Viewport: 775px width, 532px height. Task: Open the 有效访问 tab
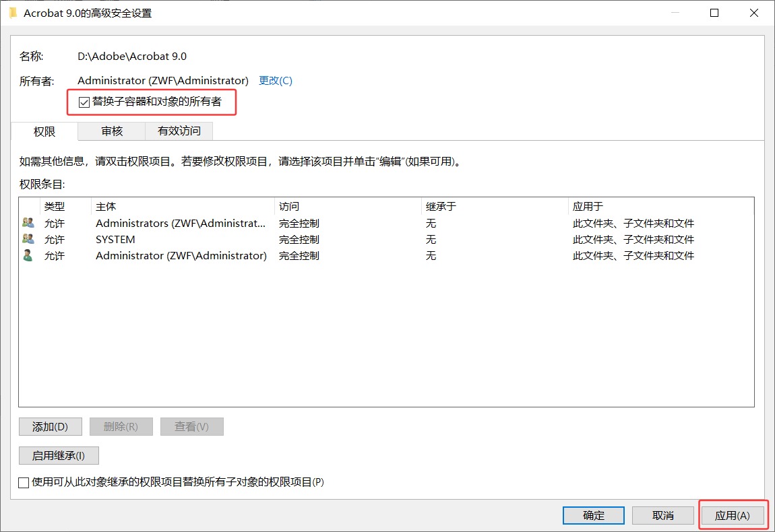[179, 131]
